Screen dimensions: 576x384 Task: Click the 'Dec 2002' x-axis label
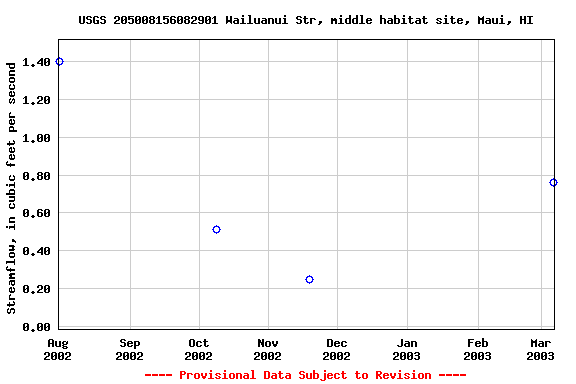pyautogui.click(x=337, y=349)
